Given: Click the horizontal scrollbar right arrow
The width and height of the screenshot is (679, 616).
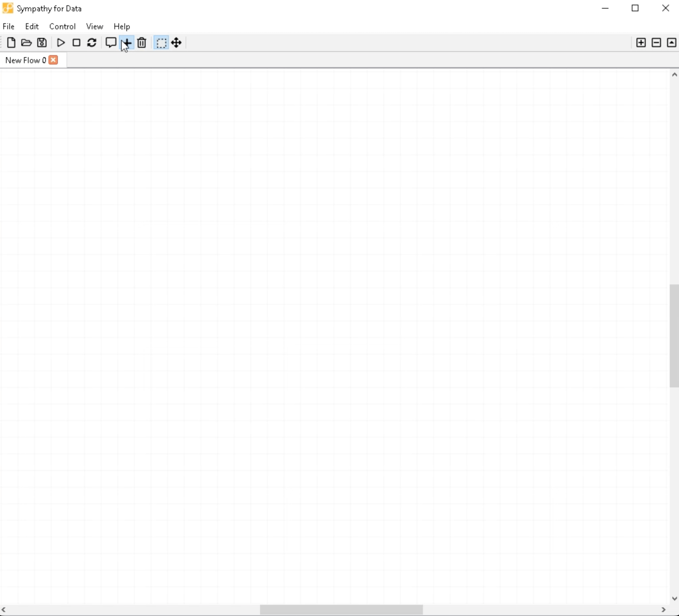Looking at the screenshot, I should coord(663,609).
